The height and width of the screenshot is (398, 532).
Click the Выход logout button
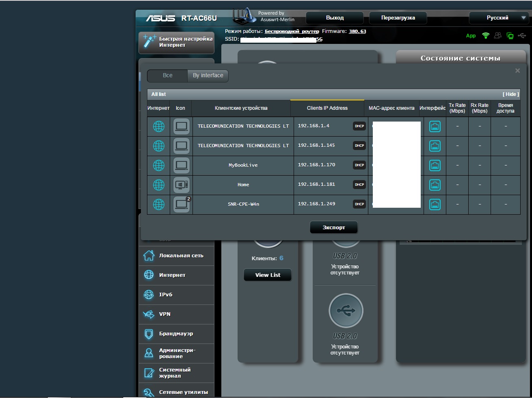(335, 18)
